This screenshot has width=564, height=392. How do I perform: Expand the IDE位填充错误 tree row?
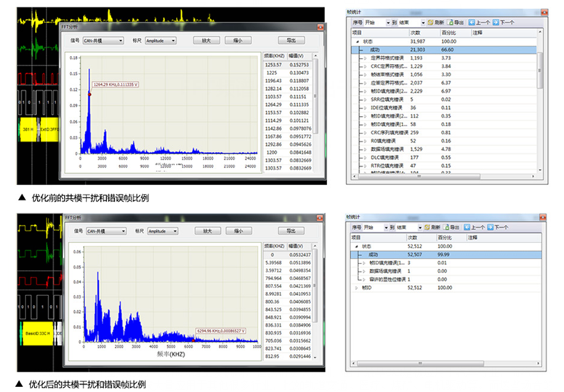(x=365, y=107)
